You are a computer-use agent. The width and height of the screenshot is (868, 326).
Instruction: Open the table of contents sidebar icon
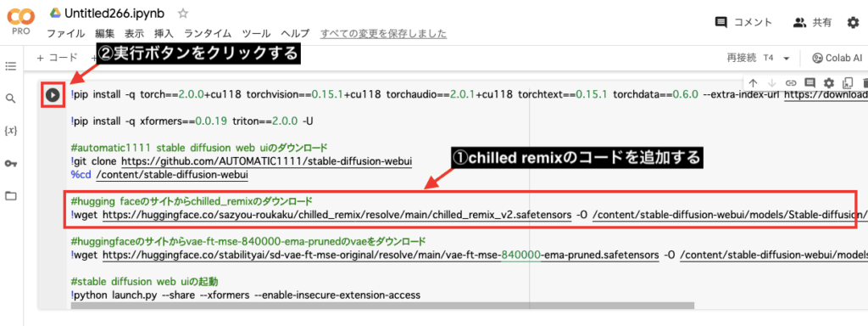pos(10,66)
